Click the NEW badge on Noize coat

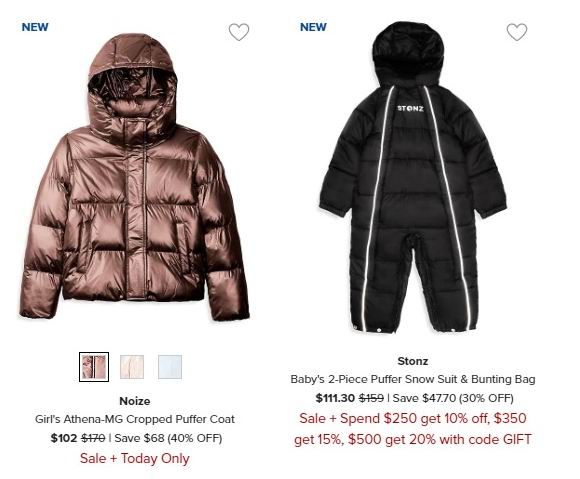[x=35, y=27]
